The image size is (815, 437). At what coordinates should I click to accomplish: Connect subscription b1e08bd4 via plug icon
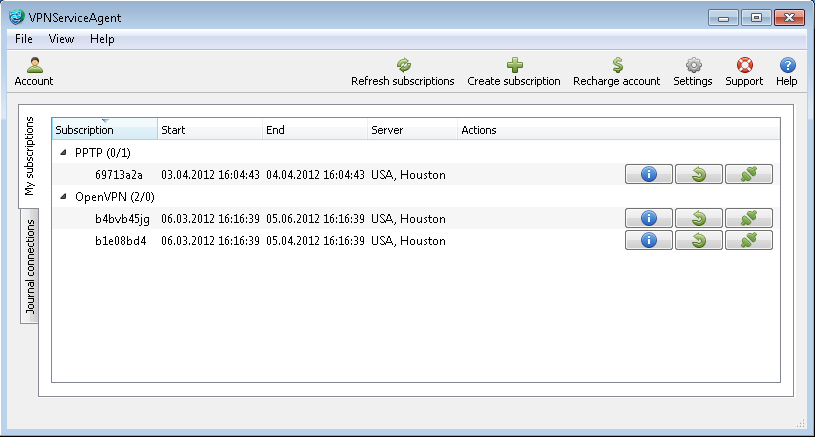748,240
